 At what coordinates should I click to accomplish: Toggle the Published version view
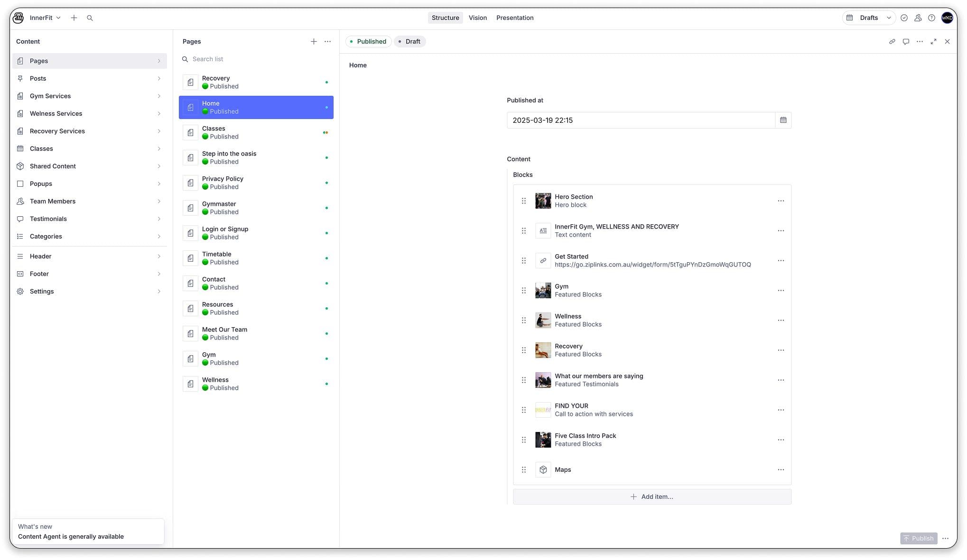coord(368,41)
